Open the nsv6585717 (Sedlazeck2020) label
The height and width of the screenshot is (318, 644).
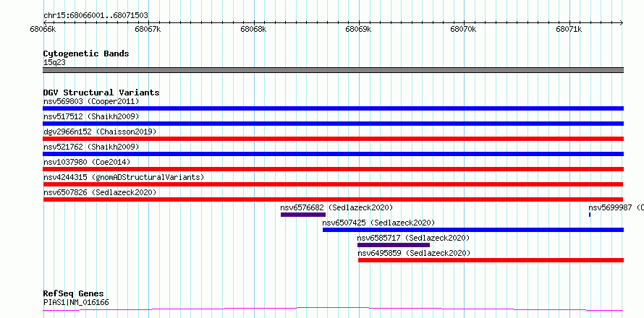413,238
